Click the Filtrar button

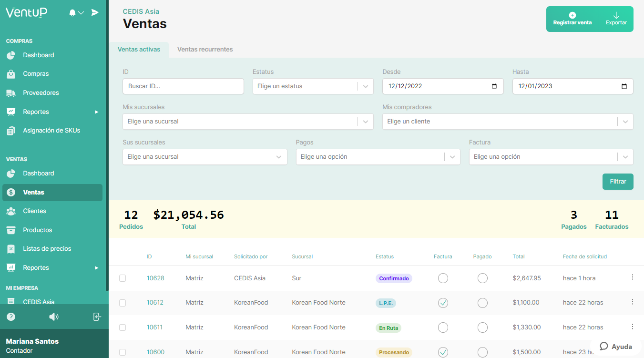point(618,182)
